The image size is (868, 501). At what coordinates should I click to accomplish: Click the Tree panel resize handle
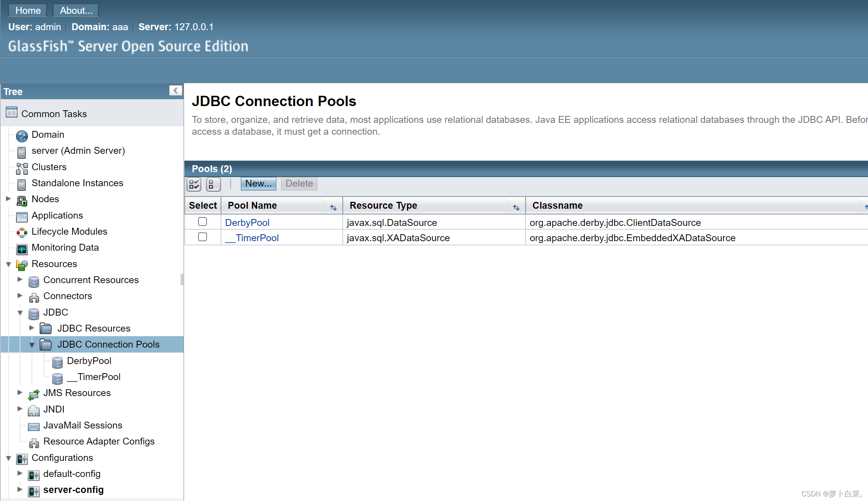pyautogui.click(x=182, y=279)
